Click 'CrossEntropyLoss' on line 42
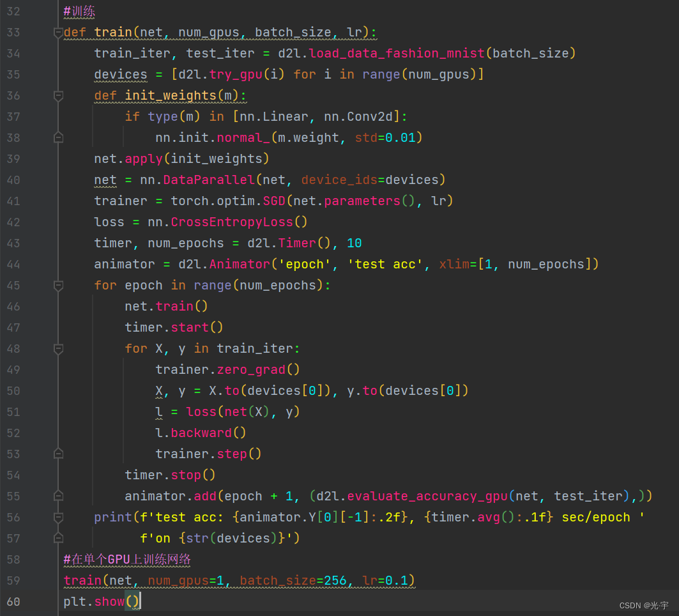Viewport: 679px width, 616px height. coord(232,222)
